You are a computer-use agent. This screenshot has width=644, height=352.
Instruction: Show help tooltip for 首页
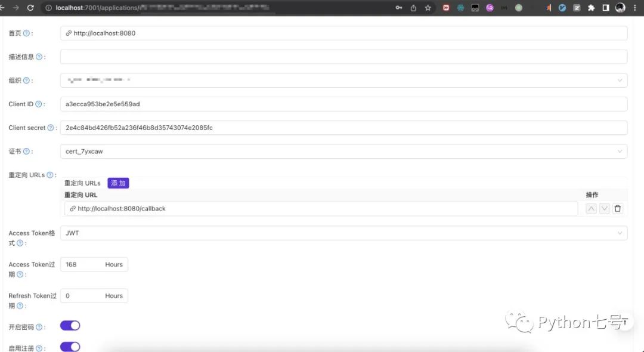pyautogui.click(x=26, y=33)
